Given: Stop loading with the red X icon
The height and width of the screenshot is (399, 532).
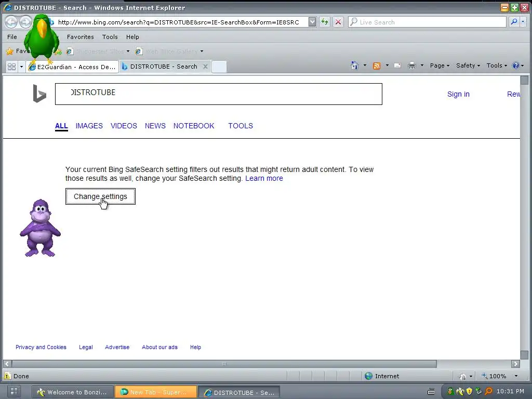Looking at the screenshot, I should pos(338,22).
